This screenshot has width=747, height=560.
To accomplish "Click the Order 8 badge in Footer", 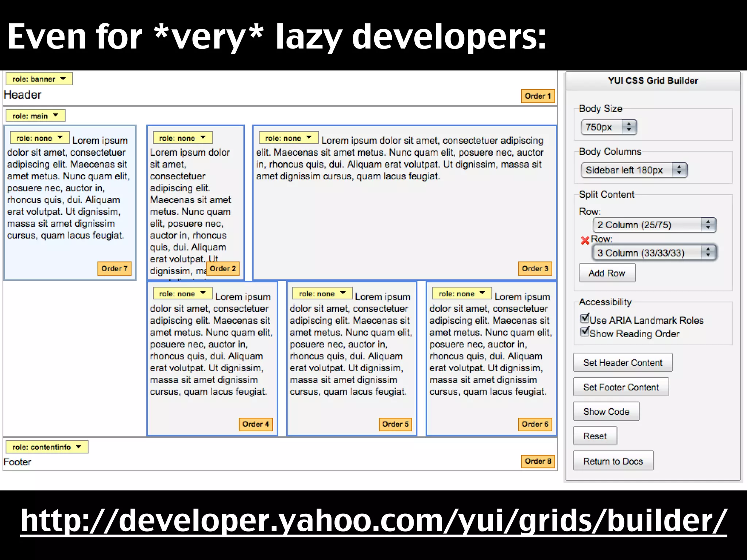I will tap(538, 461).
